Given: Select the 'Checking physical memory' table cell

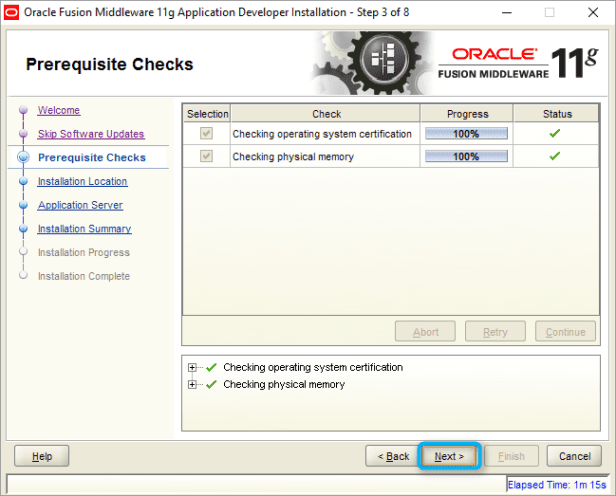Looking at the screenshot, I should (x=325, y=156).
